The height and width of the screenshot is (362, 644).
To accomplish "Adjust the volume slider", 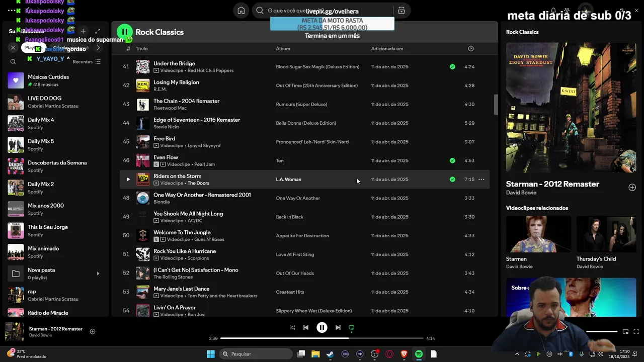I will (x=602, y=331).
